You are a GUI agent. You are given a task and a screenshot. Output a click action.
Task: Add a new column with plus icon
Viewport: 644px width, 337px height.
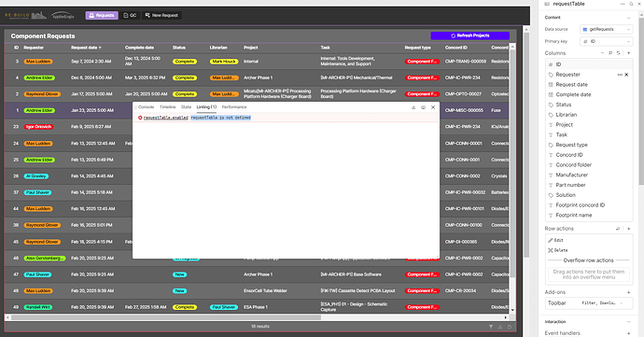coord(628,53)
